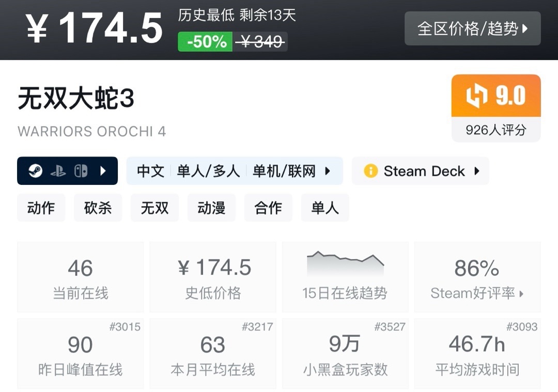Select the 动作 tag
The width and height of the screenshot is (558, 392).
[41, 208]
